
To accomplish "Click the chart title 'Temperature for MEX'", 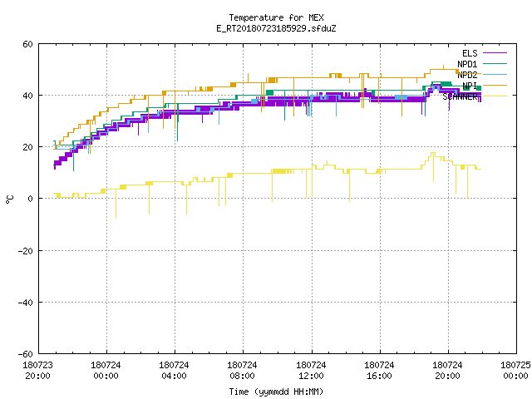I will click(x=276, y=17).
